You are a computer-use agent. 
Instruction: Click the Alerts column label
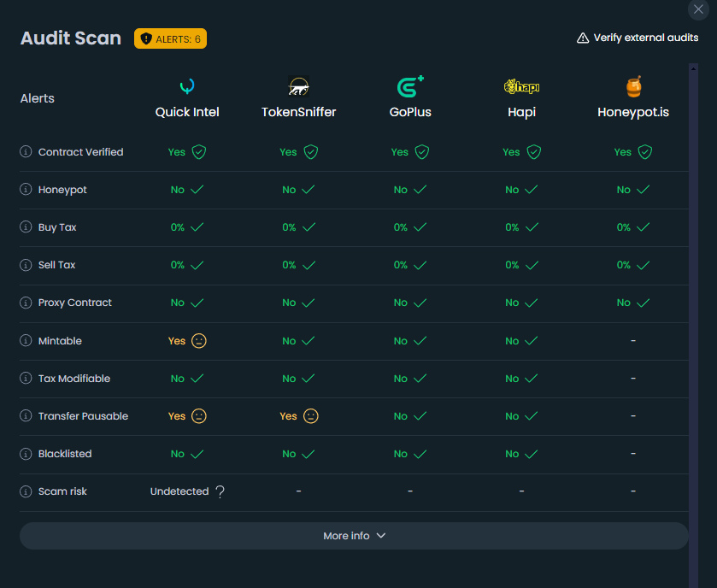[37, 98]
